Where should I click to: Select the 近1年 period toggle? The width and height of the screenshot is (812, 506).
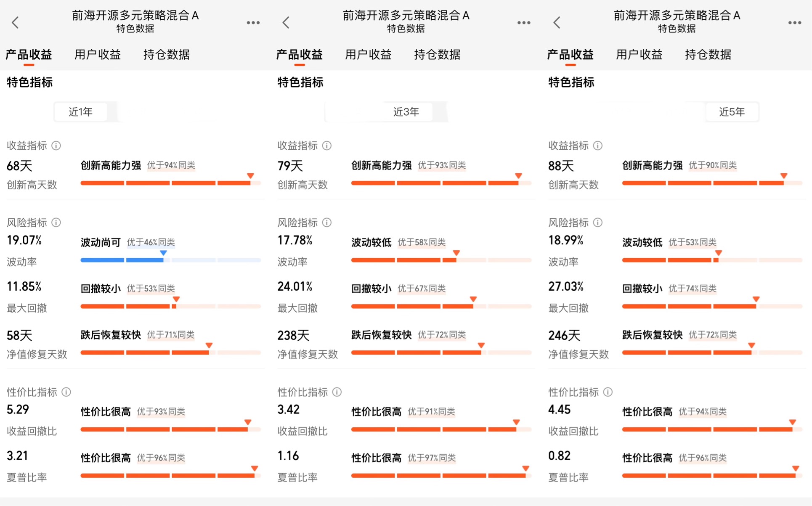(80, 112)
